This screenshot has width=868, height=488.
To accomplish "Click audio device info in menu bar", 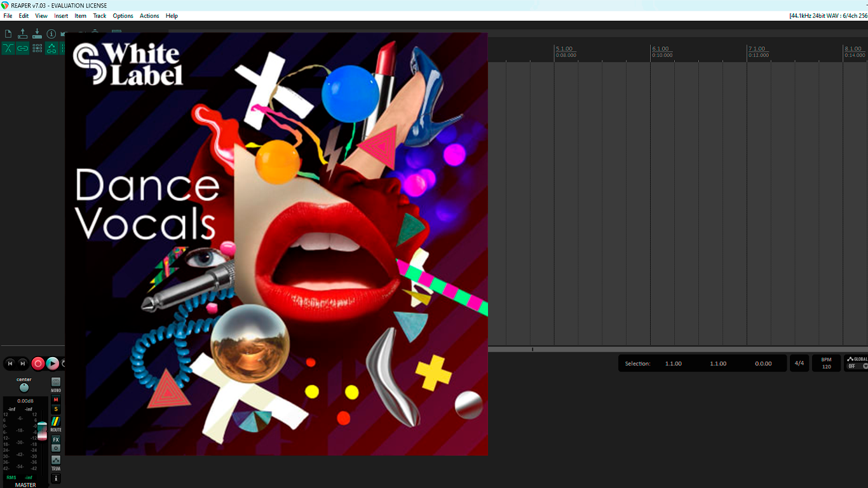I will [828, 16].
